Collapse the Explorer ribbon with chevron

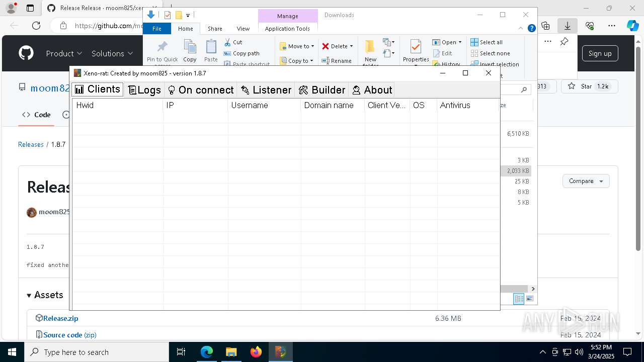click(521, 28)
